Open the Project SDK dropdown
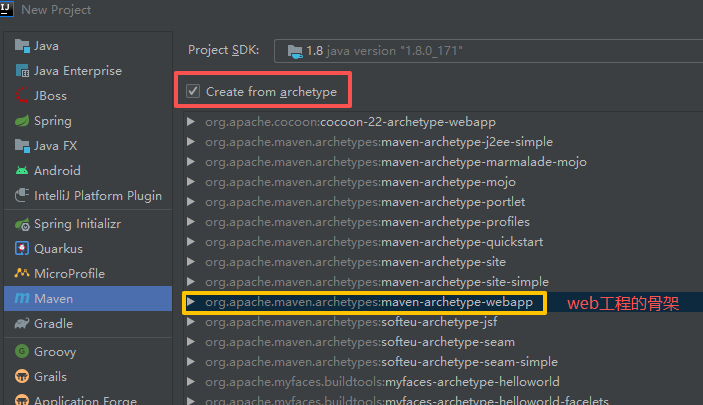This screenshot has width=703, height=405. [488, 51]
